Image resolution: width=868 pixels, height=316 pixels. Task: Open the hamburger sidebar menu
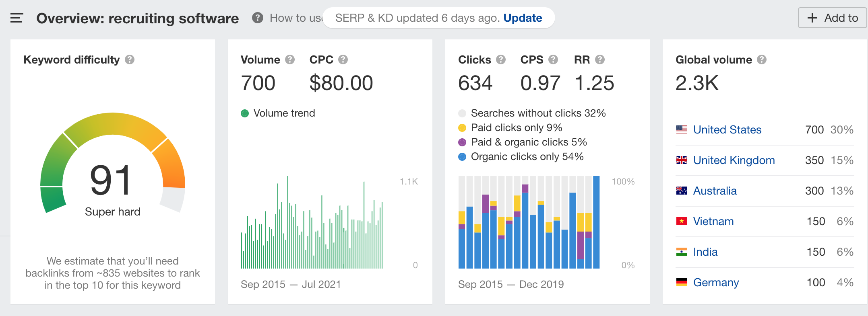coord(17,18)
